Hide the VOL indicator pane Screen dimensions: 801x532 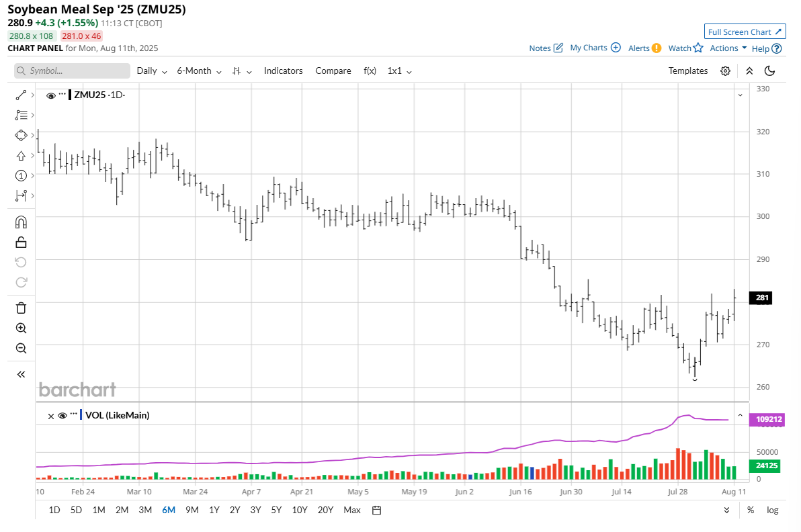pos(62,416)
